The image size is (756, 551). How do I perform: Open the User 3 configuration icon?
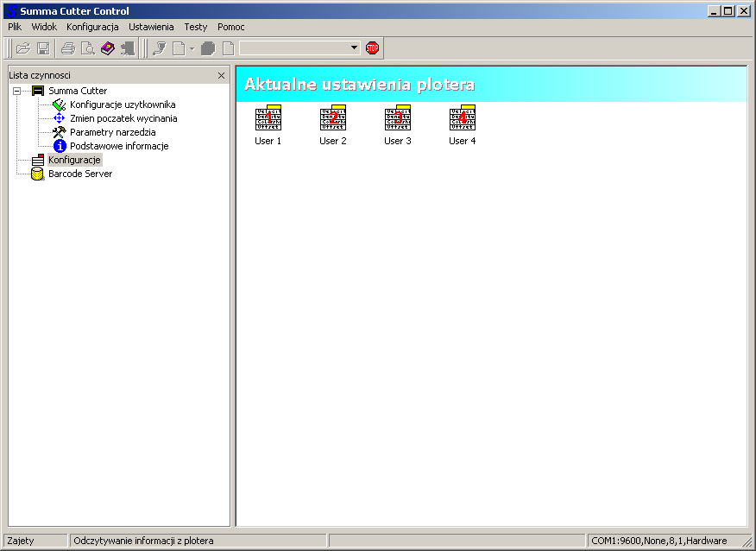398,117
